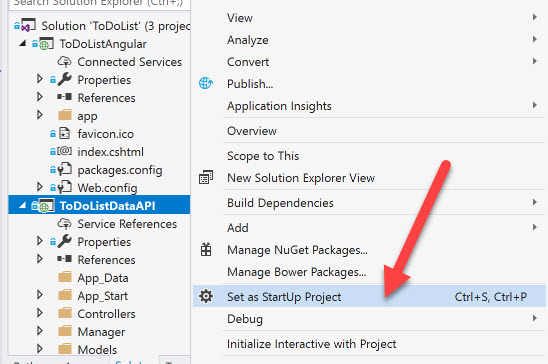Select the Models folder

pos(97,349)
